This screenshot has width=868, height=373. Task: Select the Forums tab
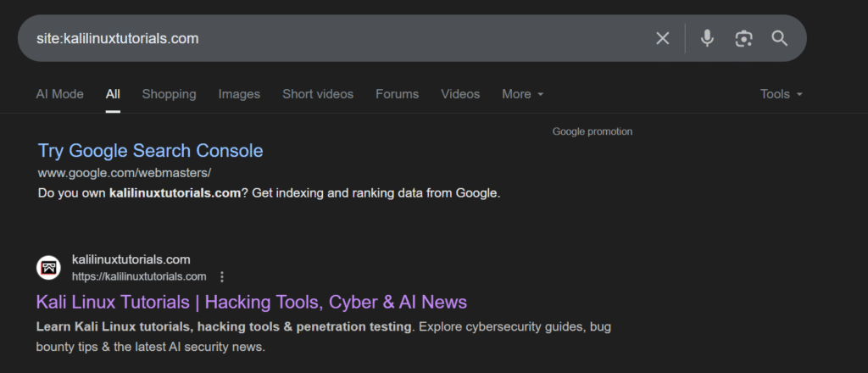tap(397, 94)
